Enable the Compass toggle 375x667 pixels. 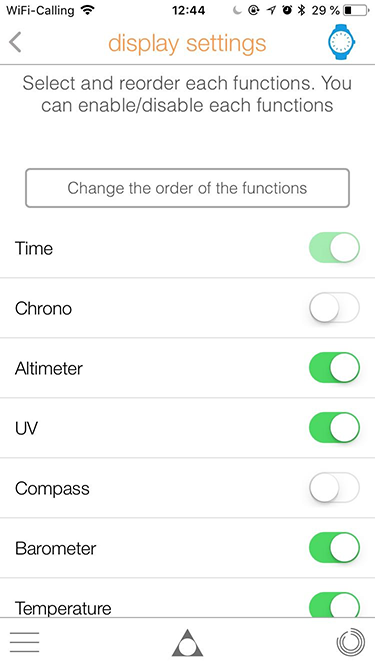pyautogui.click(x=334, y=487)
